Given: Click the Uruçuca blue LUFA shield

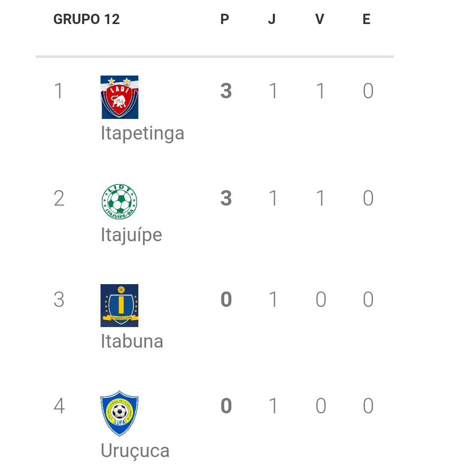Looking at the screenshot, I should pyautogui.click(x=119, y=413).
